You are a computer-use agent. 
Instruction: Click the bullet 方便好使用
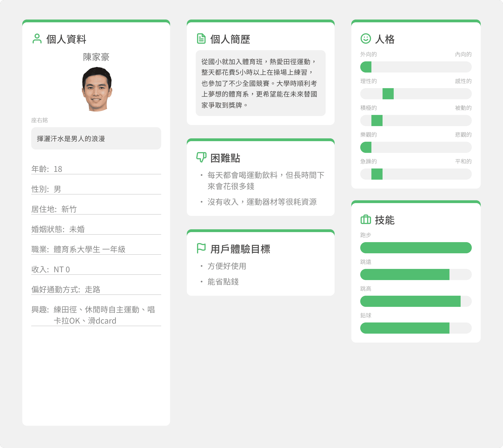click(x=227, y=266)
